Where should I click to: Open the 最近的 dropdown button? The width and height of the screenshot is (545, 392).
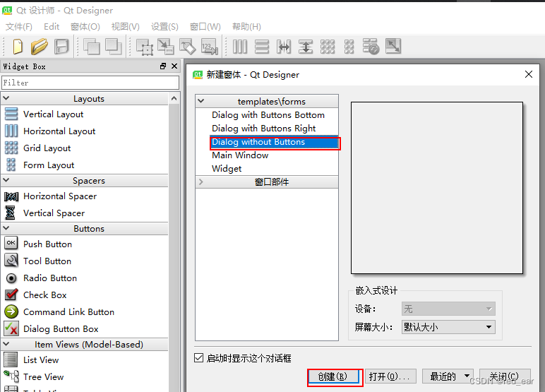click(x=448, y=376)
